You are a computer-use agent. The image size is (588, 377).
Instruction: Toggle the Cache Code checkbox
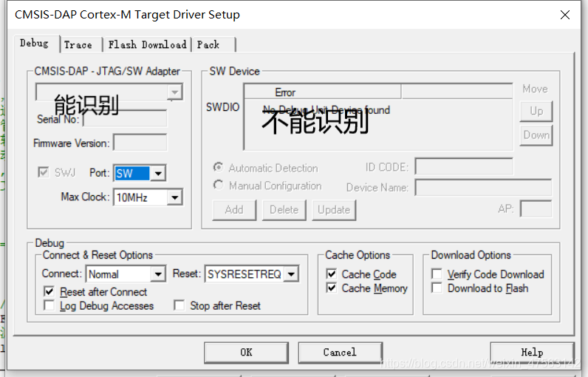pyautogui.click(x=332, y=274)
